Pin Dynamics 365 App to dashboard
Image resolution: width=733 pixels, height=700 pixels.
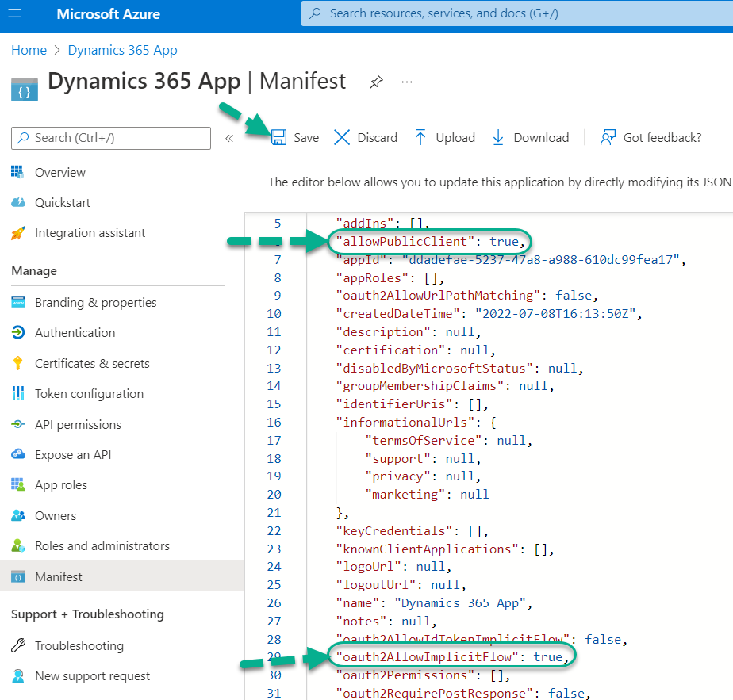click(x=376, y=82)
